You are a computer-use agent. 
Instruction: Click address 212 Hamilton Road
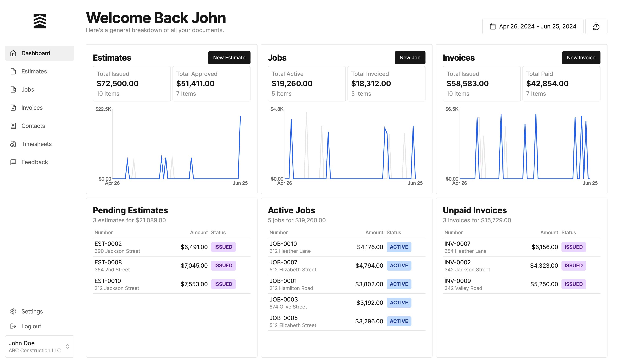click(x=291, y=288)
